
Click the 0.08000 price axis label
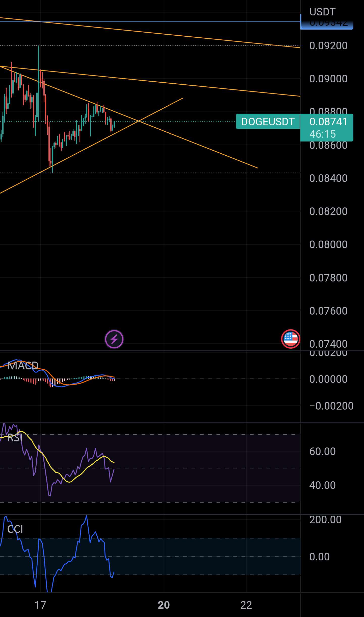[x=328, y=245]
